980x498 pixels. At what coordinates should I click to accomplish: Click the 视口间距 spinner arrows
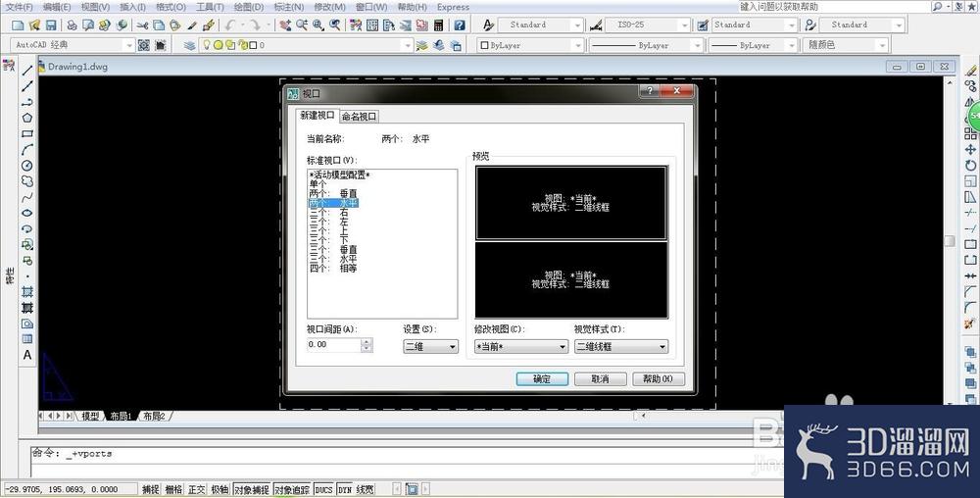pyautogui.click(x=367, y=344)
